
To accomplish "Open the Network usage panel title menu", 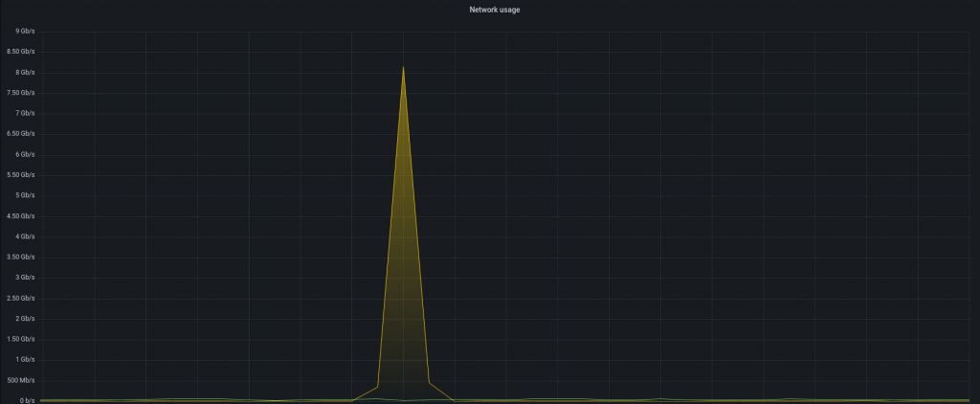I will point(494,10).
